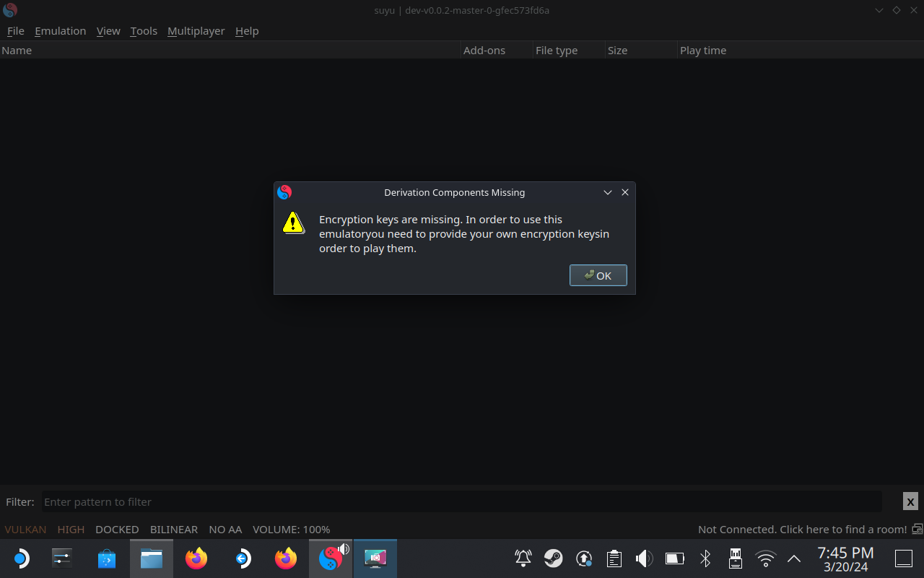Click the volume speaker tray icon
This screenshot has width=924, height=578.
tap(644, 558)
